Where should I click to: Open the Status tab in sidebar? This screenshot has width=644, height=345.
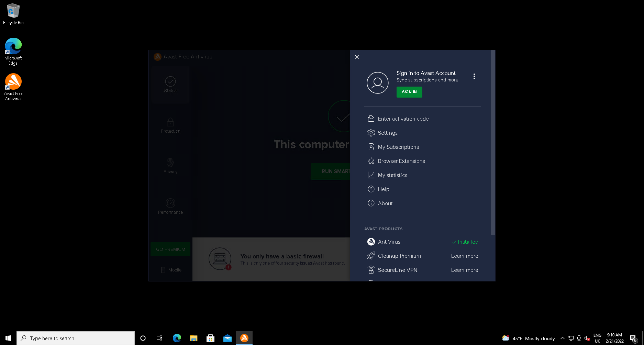(170, 85)
